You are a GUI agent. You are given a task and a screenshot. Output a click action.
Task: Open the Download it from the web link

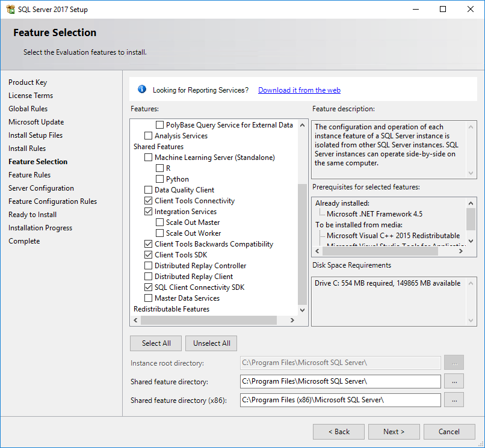click(299, 90)
